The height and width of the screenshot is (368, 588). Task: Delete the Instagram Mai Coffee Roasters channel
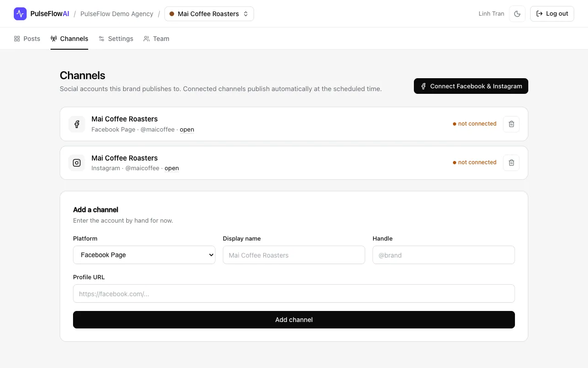coord(511,163)
